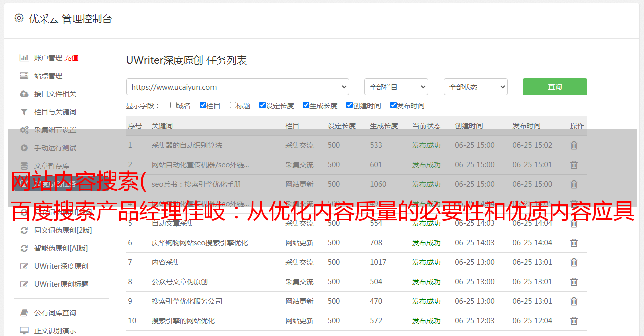Click keyword 庆华购物网站seo搜索引擎优化
Image resolution: width=644 pixels, height=336 pixels.
pos(200,243)
